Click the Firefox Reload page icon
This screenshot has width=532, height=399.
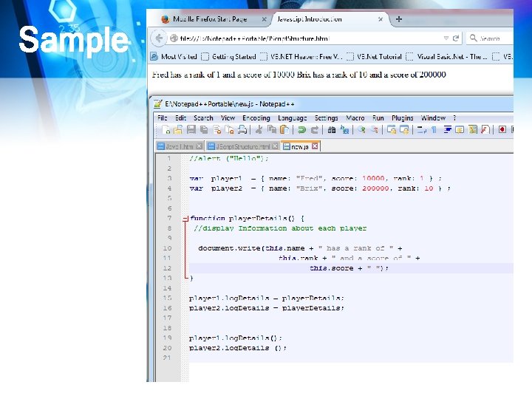[456, 38]
